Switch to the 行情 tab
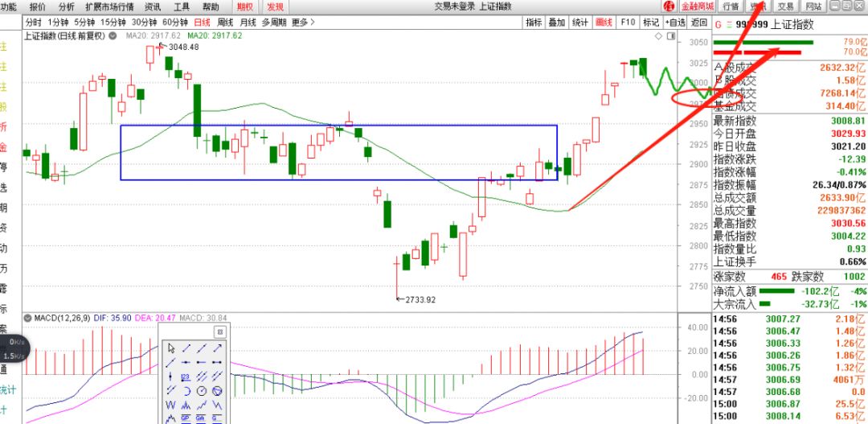This screenshot has height=424, width=868. (731, 6)
